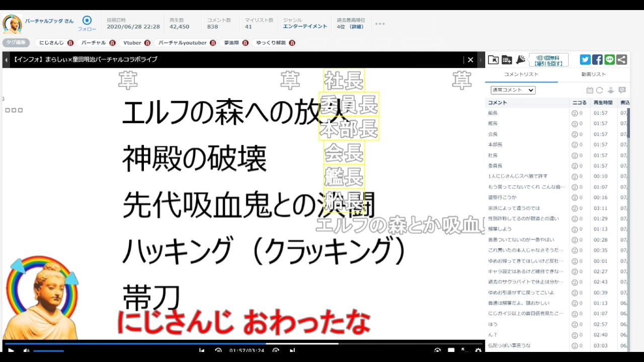This screenshot has width=644, height=362.
Task: Open the uploader's Buddha avatar
Action: (12, 24)
